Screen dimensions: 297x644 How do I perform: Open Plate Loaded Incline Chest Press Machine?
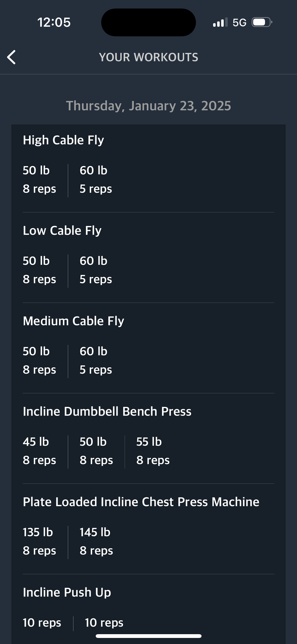(x=141, y=502)
